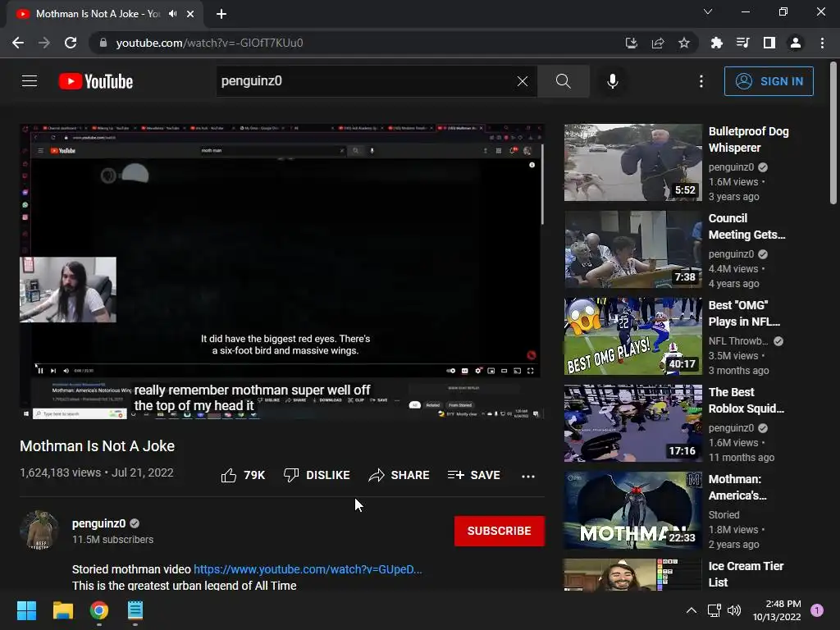Open volume control in tray
This screenshot has width=840, height=630.
pos(734,610)
